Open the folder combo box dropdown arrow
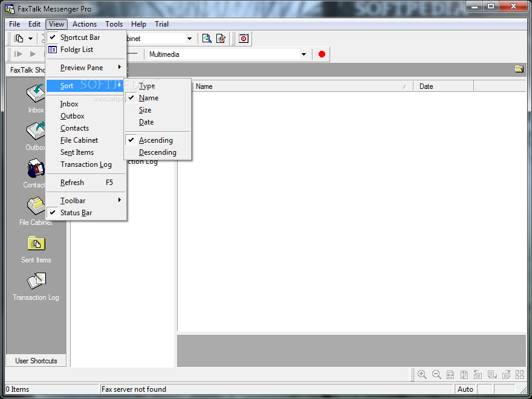This screenshot has height=399, width=532. 189,39
